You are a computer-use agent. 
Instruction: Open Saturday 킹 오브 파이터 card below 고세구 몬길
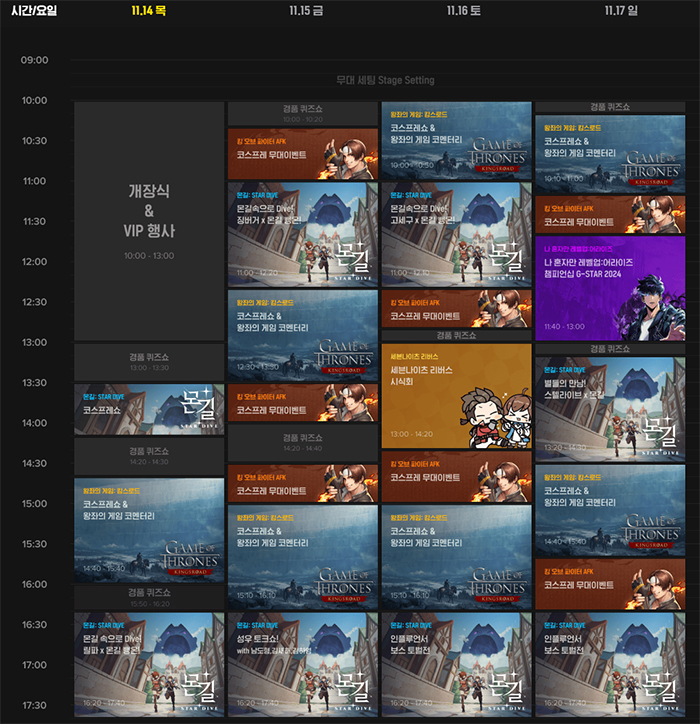[x=457, y=308]
